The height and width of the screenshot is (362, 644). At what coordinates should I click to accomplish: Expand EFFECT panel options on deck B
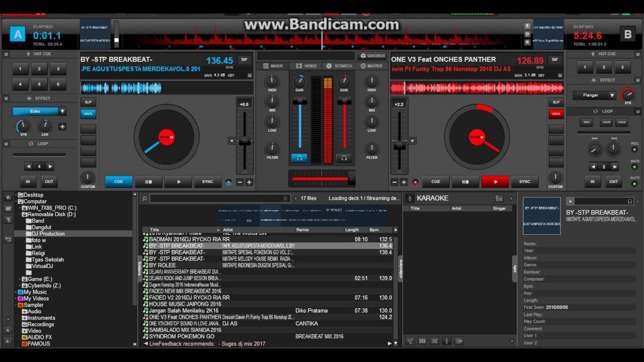638,80
